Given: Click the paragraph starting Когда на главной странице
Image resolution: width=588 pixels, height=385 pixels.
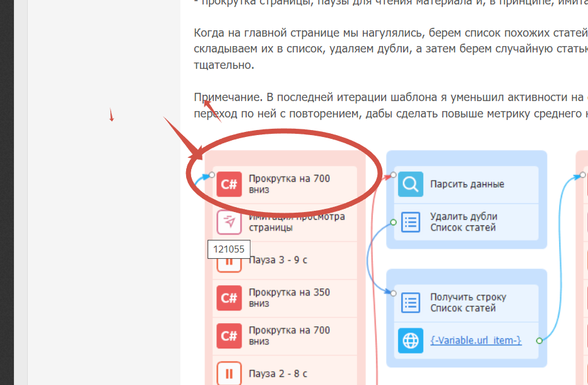Looking at the screenshot, I should tap(391, 49).
